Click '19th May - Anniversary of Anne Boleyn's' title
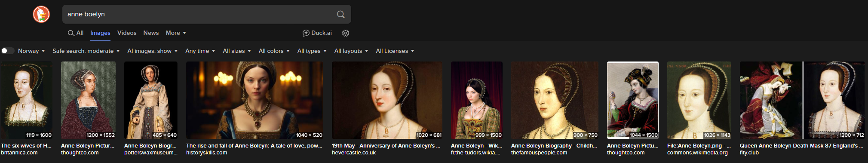The width and height of the screenshot is (868, 163). tap(386, 146)
